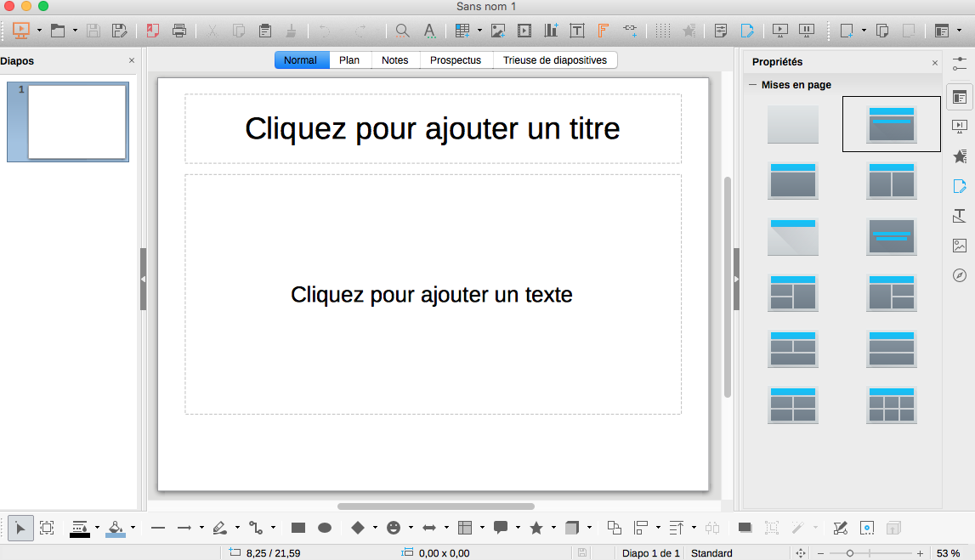The image size is (975, 560).
Task: Click the Print icon
Action: point(179,31)
